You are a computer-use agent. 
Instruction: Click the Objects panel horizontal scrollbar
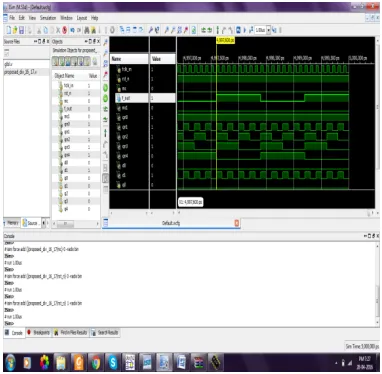65,224
